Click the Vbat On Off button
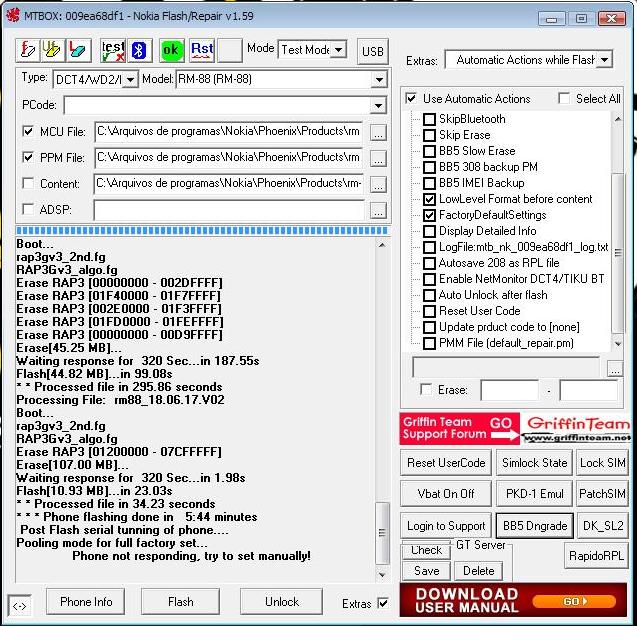 pyautogui.click(x=446, y=494)
